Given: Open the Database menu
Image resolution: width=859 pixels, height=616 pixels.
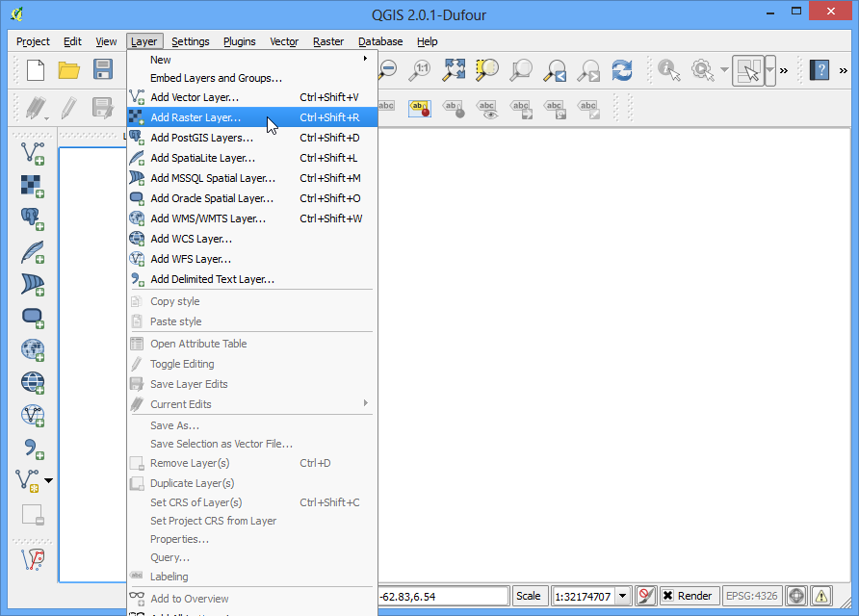Looking at the screenshot, I should [x=380, y=41].
